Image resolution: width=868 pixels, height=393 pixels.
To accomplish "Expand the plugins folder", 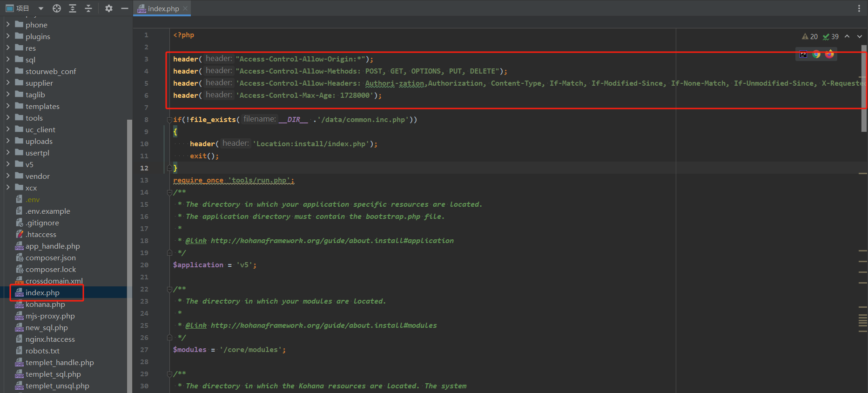I will coord(8,36).
